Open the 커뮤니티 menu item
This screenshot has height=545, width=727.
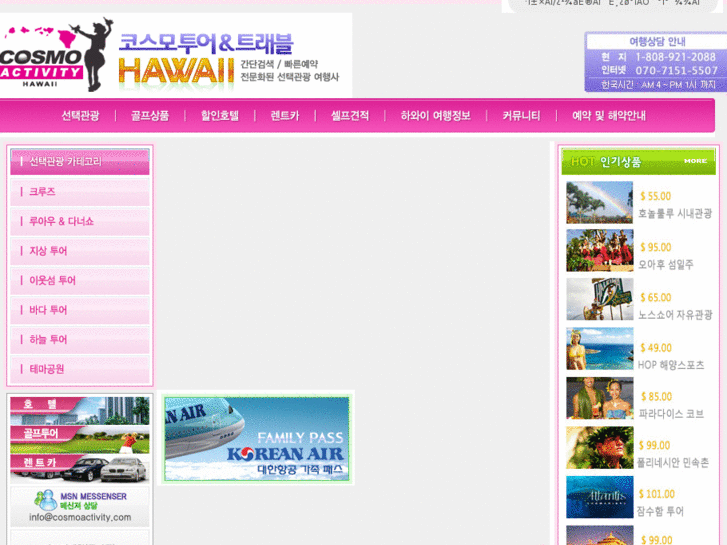(521, 115)
